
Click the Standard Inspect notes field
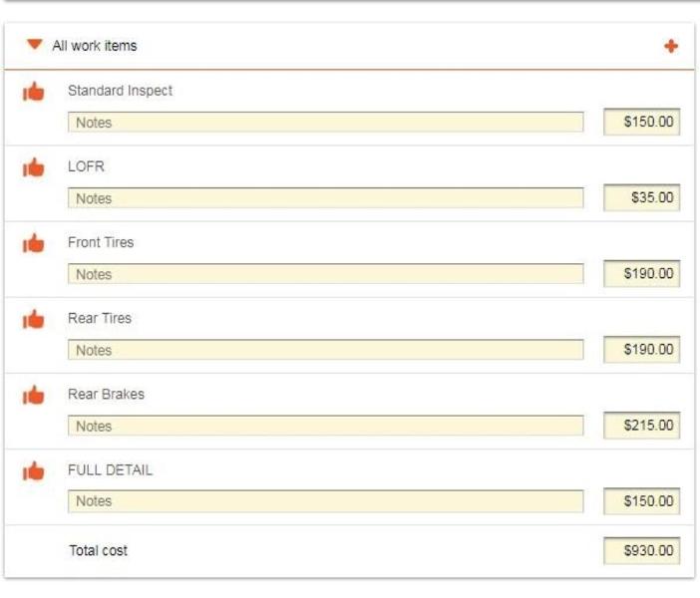325,123
